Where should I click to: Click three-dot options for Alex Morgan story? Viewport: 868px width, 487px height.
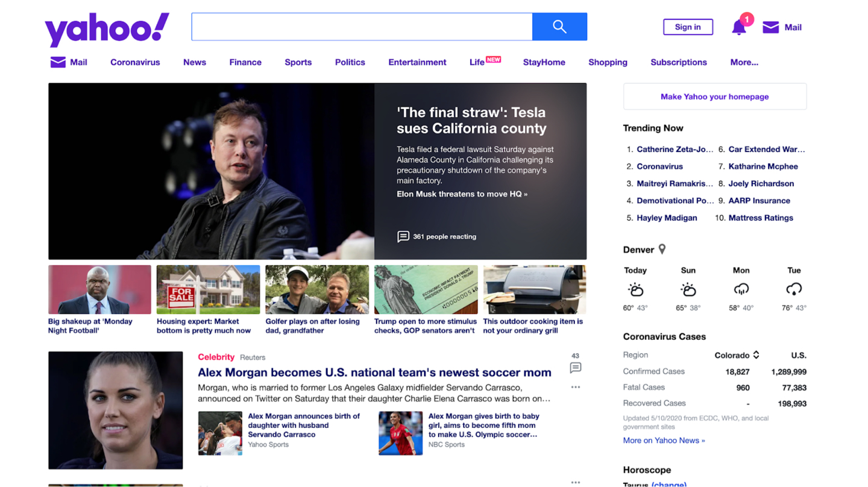575,387
